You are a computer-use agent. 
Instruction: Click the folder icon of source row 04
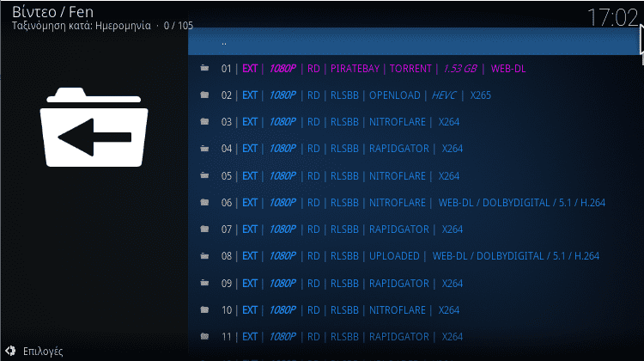(204, 149)
